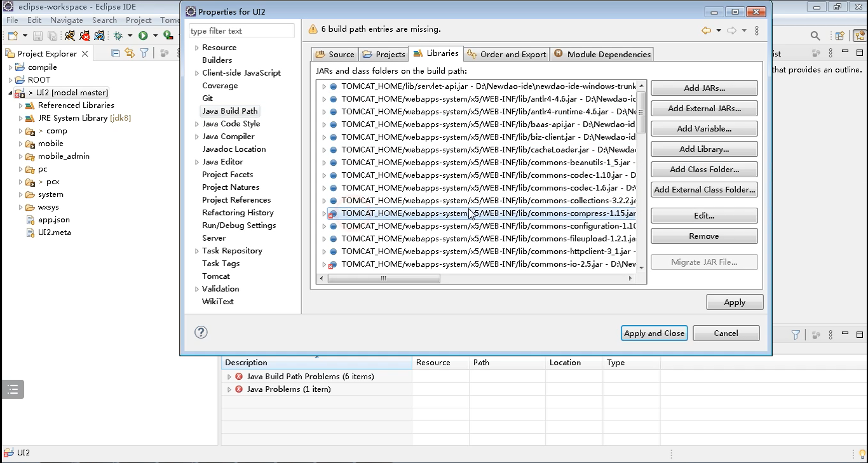Toggle Link with Editor in Project Explorer
This screenshot has width=868, height=463.
[x=130, y=53]
